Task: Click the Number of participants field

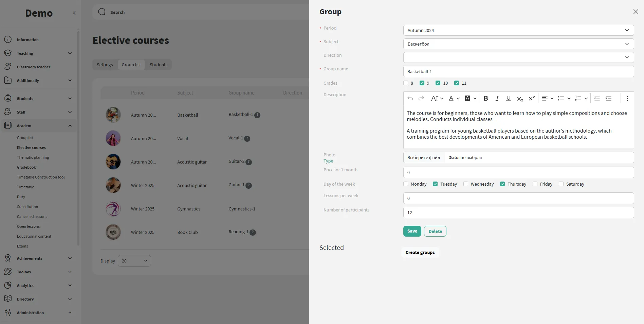Action: pos(518,212)
